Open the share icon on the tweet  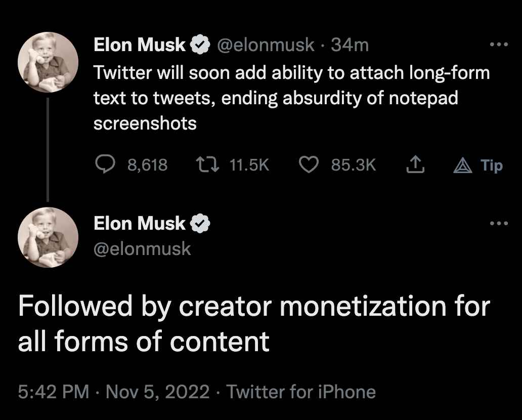coord(414,164)
